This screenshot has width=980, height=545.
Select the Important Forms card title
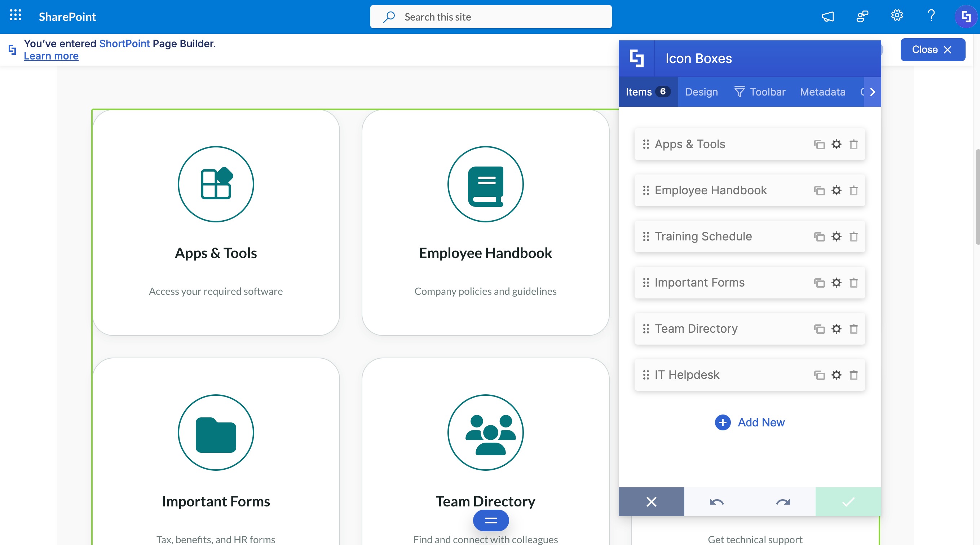point(216,502)
